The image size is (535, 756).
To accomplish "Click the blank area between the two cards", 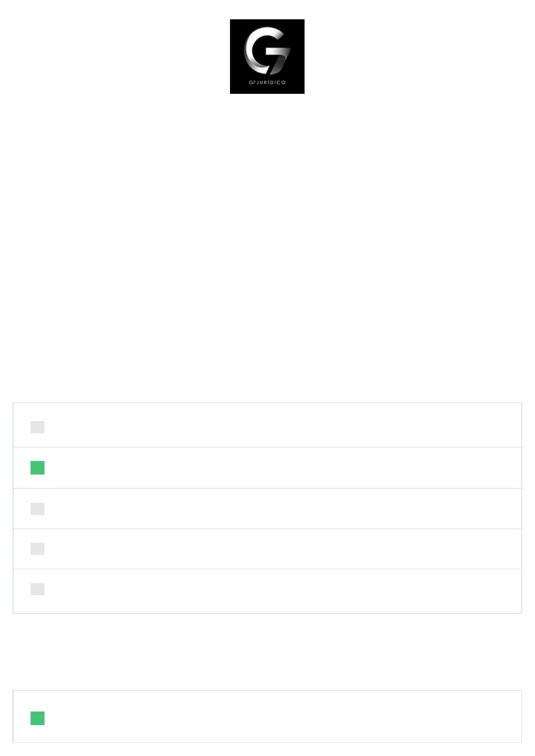I will pyautogui.click(x=267, y=651).
